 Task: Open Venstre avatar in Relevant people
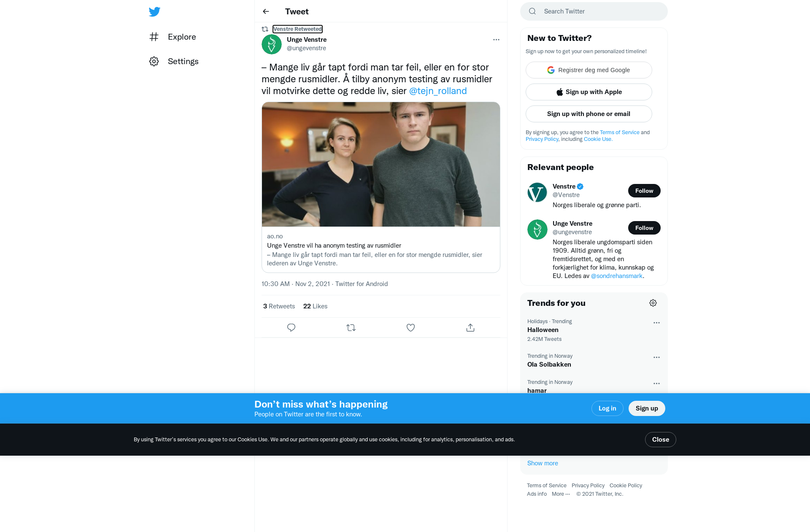pos(537,192)
